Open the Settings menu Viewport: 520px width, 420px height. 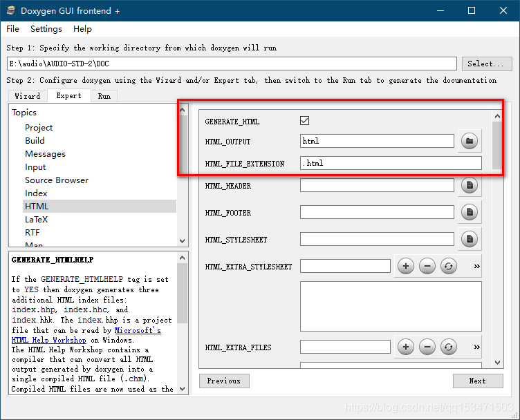pos(46,29)
